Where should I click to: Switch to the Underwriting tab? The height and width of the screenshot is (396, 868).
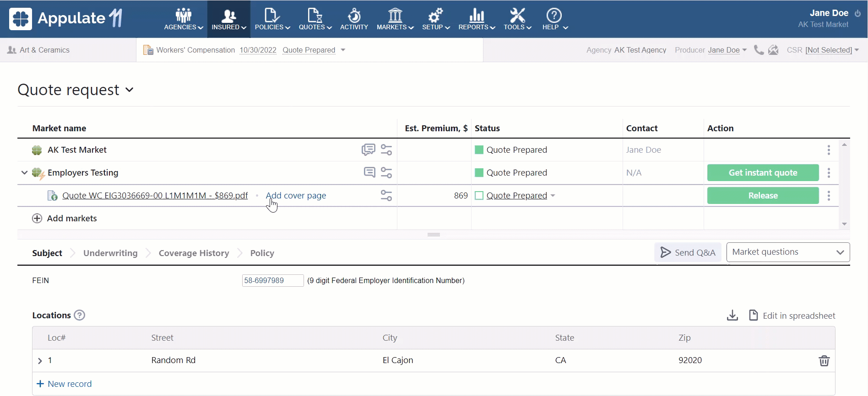(110, 253)
